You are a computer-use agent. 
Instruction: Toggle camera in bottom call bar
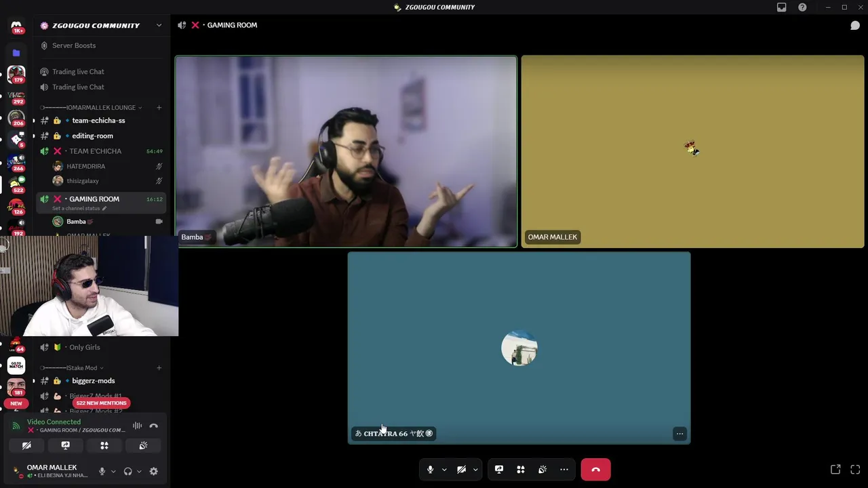click(461, 469)
